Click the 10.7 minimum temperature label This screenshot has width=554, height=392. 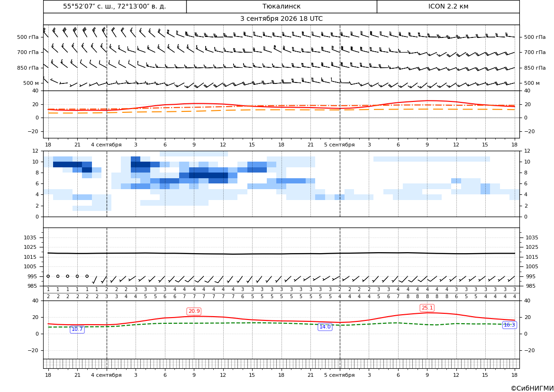tap(77, 329)
